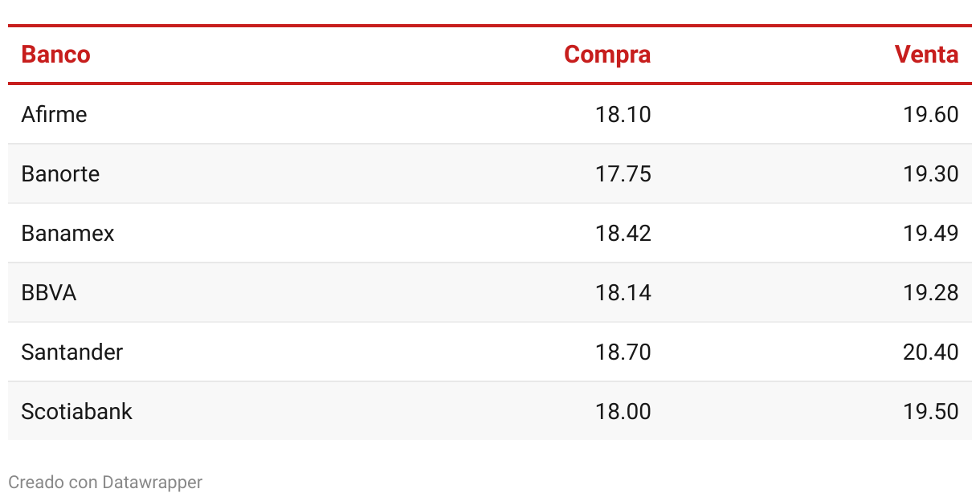Viewport: 980px width, 501px height.
Task: Click Banamex compra value 18.42
Action: click(x=623, y=234)
